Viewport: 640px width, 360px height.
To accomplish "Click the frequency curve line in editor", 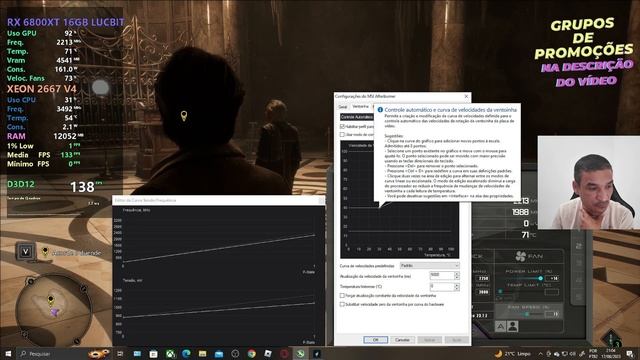I will point(219,248).
